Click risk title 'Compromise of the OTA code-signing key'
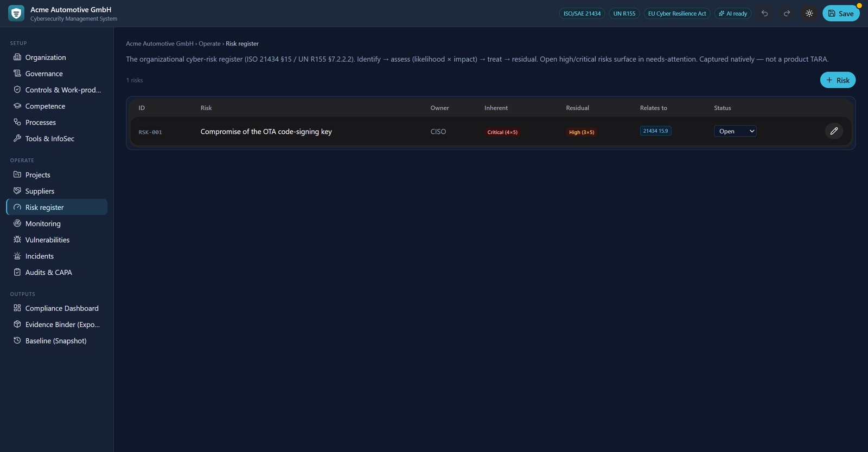 click(266, 132)
